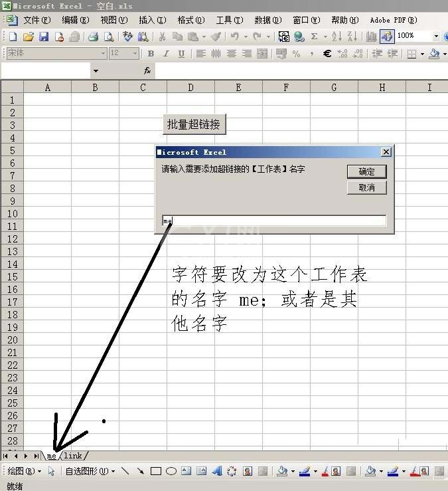
Task: Click Increase Decimal icon
Action: [342, 54]
